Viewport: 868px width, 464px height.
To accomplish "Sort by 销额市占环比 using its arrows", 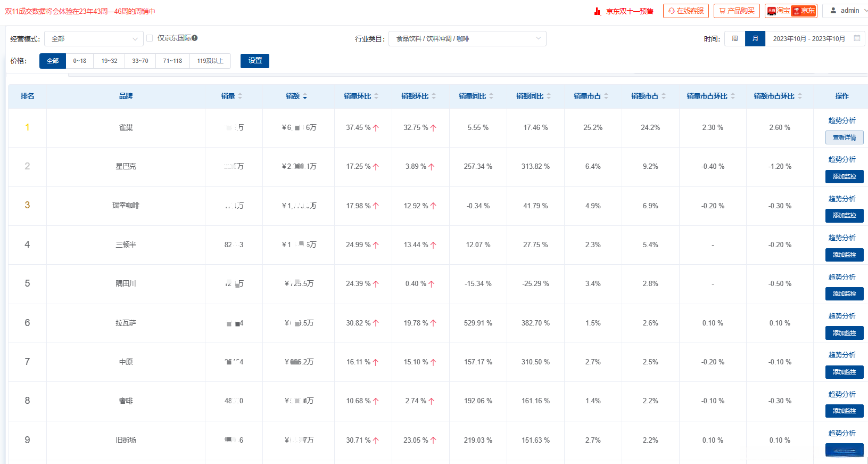I will (x=800, y=96).
